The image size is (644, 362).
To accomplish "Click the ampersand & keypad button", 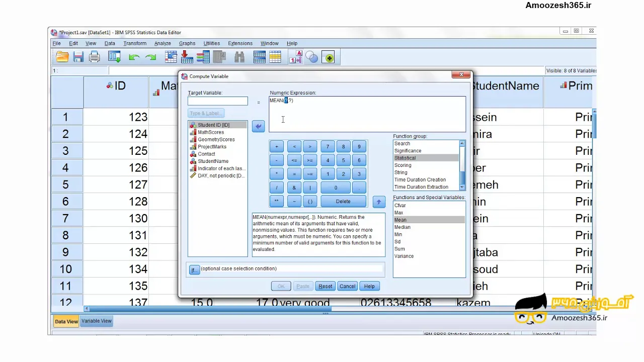I will pos(294,188).
